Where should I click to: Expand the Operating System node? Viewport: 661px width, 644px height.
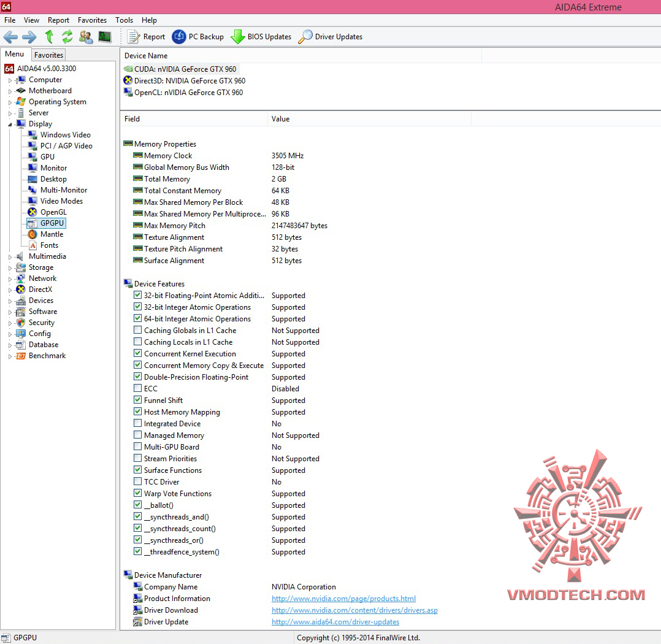click(x=10, y=102)
